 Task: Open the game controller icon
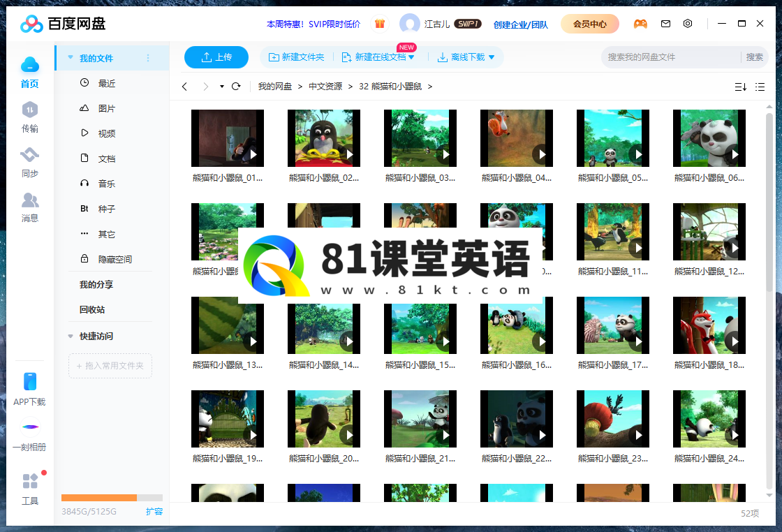[640, 24]
